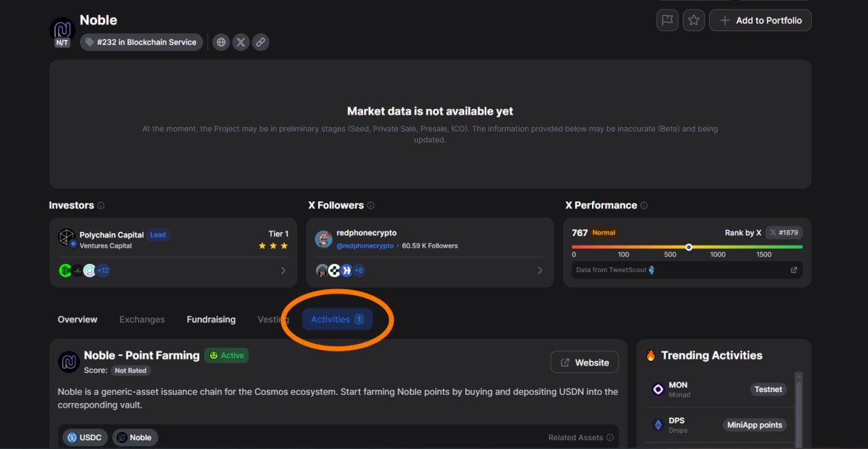Open the TweetScout external link icon
The width and height of the screenshot is (868, 449).
(x=794, y=270)
